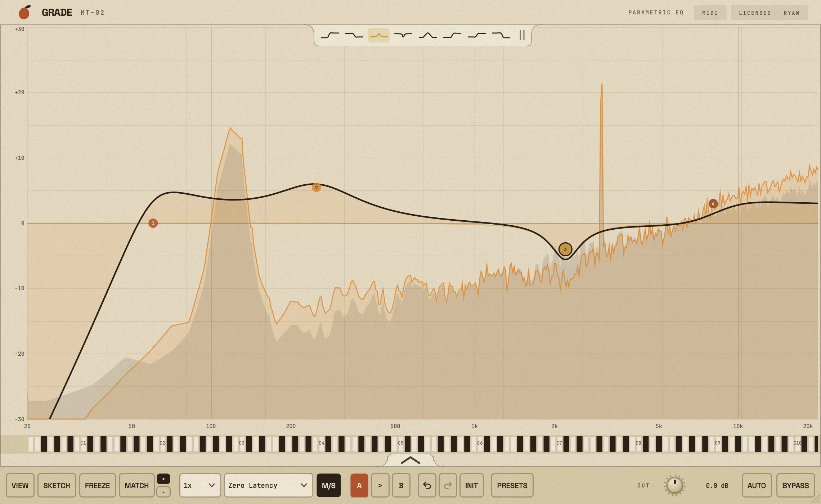This screenshot has width=821, height=504.
Task: Choose the triangular peak filter shape
Action: click(x=428, y=35)
